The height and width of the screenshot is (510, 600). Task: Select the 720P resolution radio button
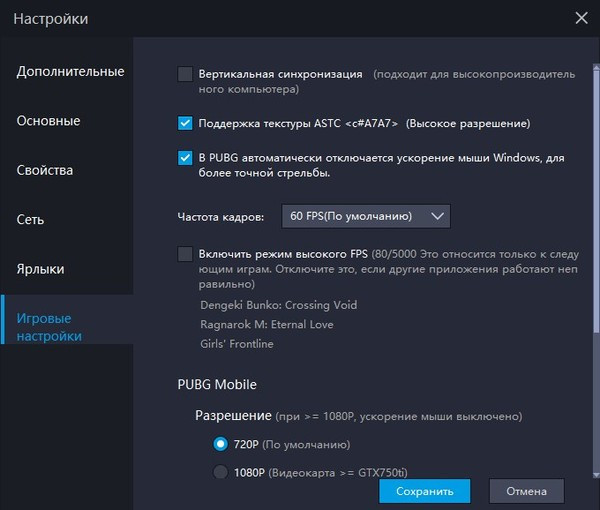(x=220, y=444)
